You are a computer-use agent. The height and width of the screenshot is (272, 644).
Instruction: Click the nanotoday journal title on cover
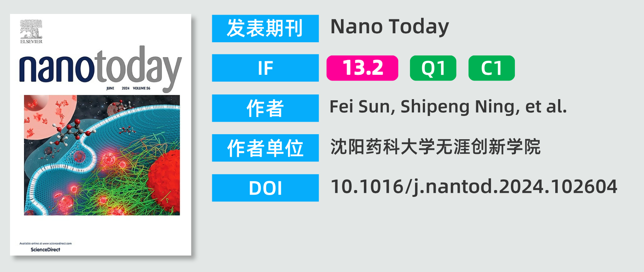[101, 68]
